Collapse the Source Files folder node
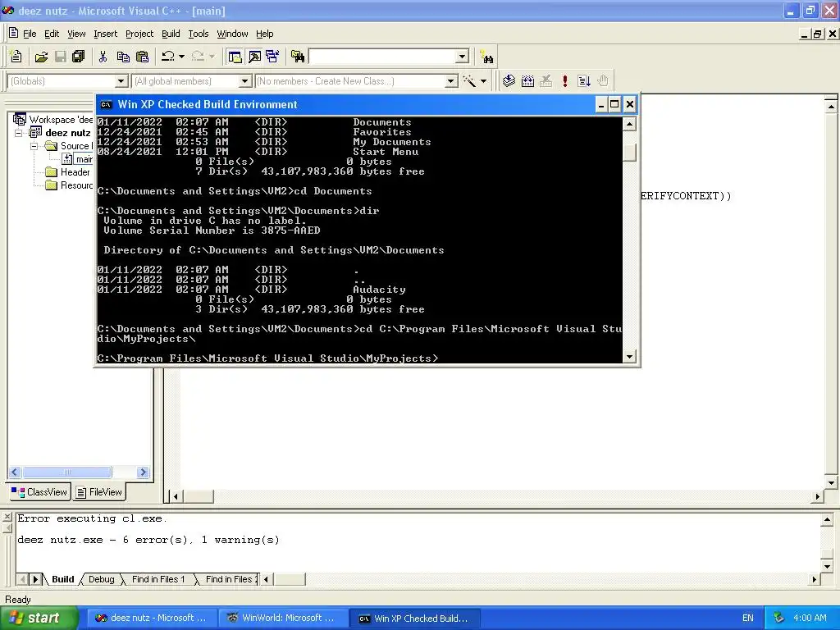 [x=34, y=146]
